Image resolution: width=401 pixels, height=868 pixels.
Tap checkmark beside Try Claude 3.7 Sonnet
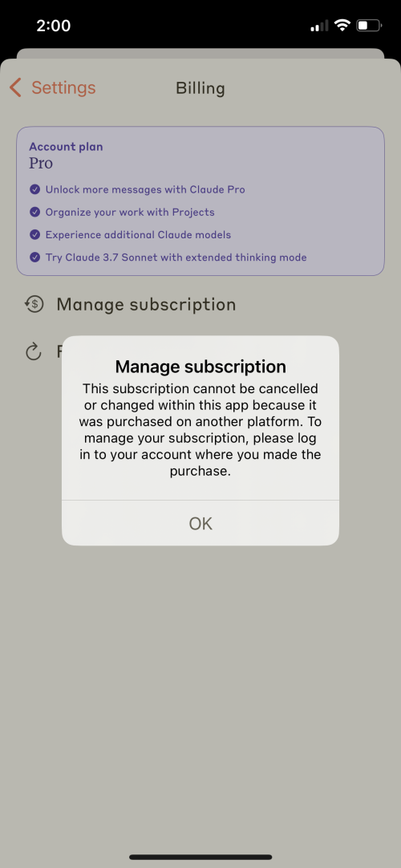(34, 258)
